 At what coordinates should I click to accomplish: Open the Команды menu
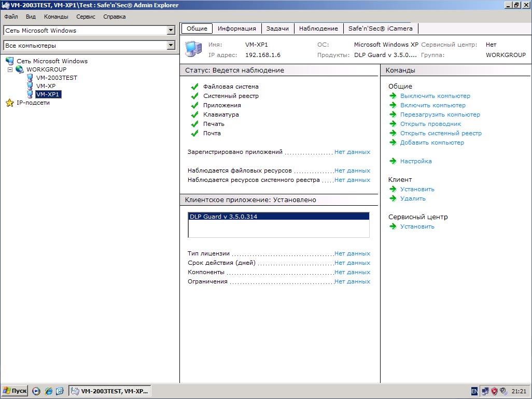[x=56, y=17]
